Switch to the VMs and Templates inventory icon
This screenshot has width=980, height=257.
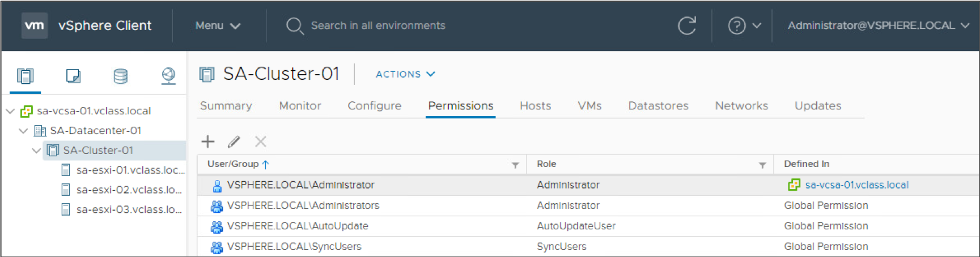click(73, 75)
